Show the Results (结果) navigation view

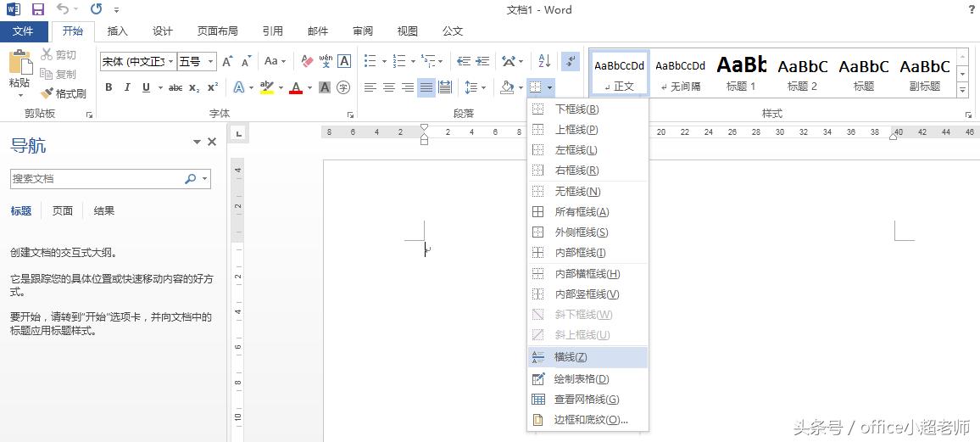(103, 210)
